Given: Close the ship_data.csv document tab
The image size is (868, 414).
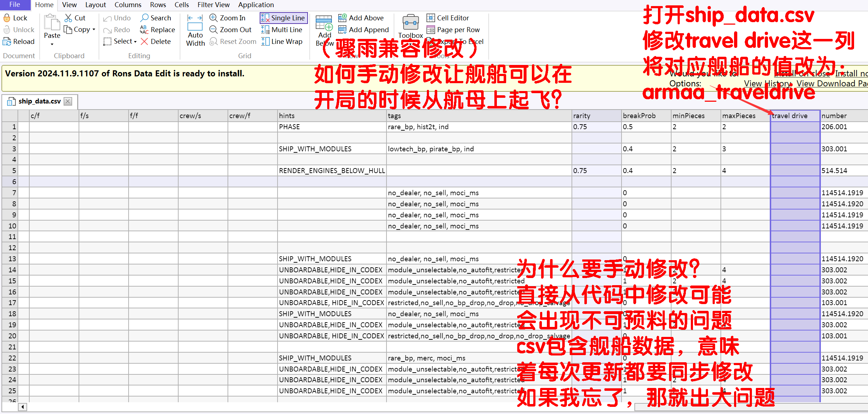Looking at the screenshot, I should click(x=68, y=101).
